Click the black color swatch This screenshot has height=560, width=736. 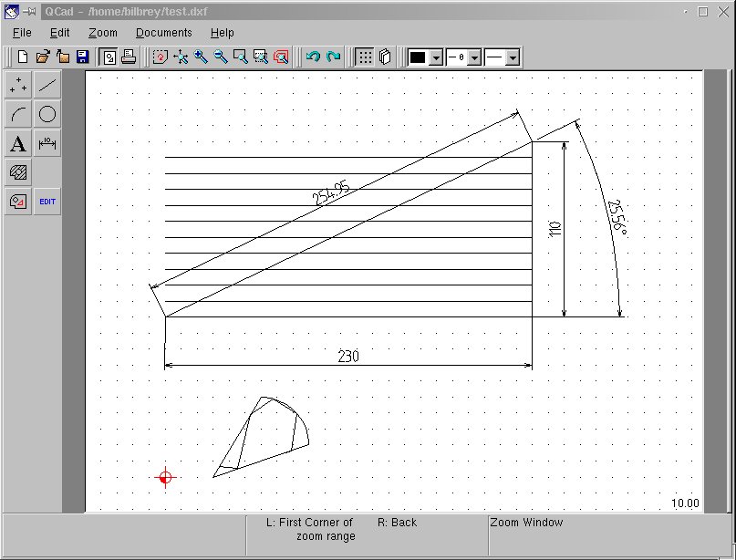click(x=418, y=57)
